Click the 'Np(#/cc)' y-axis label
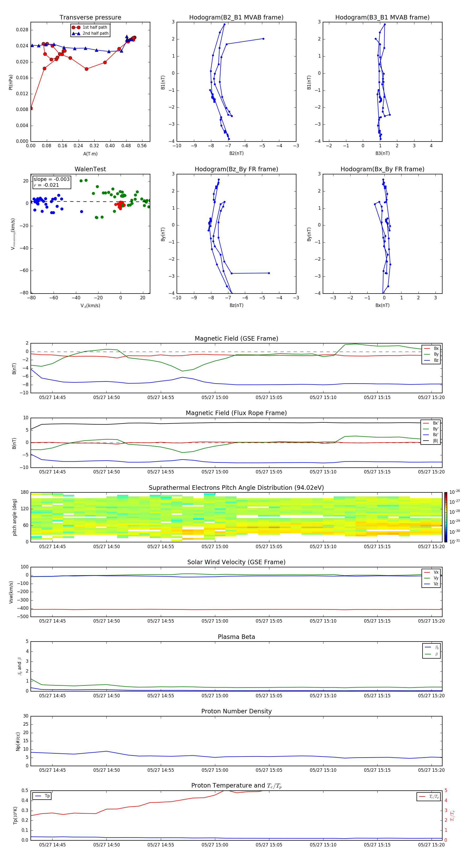The image size is (473, 868). pos(18,741)
